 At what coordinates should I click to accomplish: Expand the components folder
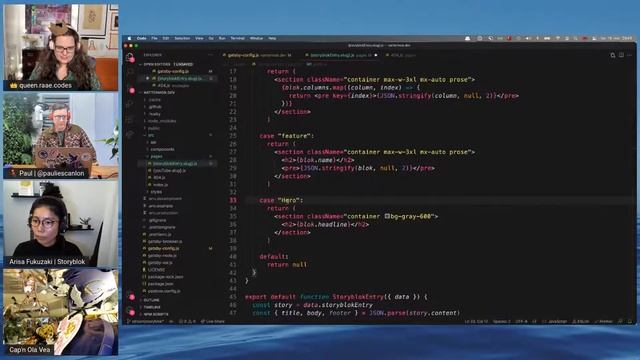point(162,149)
